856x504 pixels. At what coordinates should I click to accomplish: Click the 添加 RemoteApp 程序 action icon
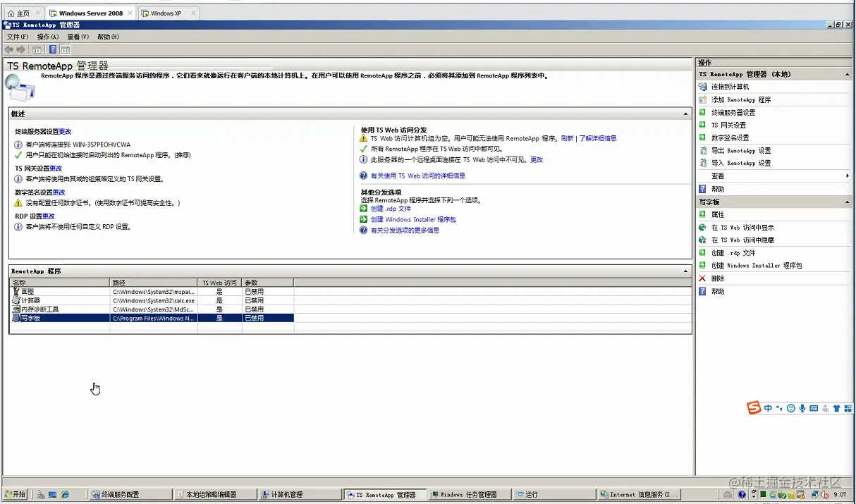[702, 99]
